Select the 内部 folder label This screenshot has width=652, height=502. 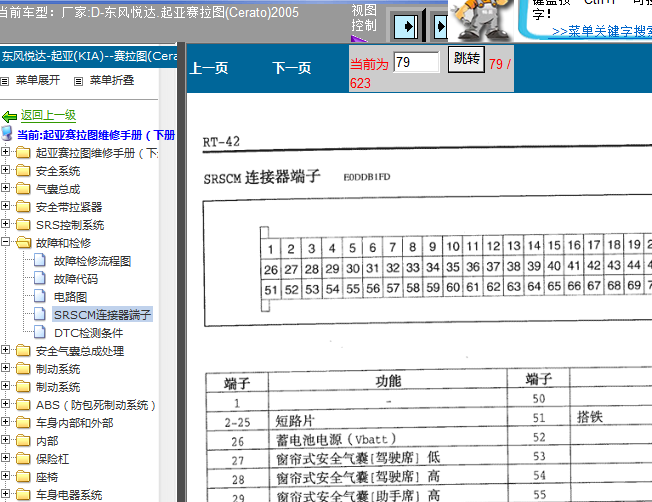click(x=47, y=441)
